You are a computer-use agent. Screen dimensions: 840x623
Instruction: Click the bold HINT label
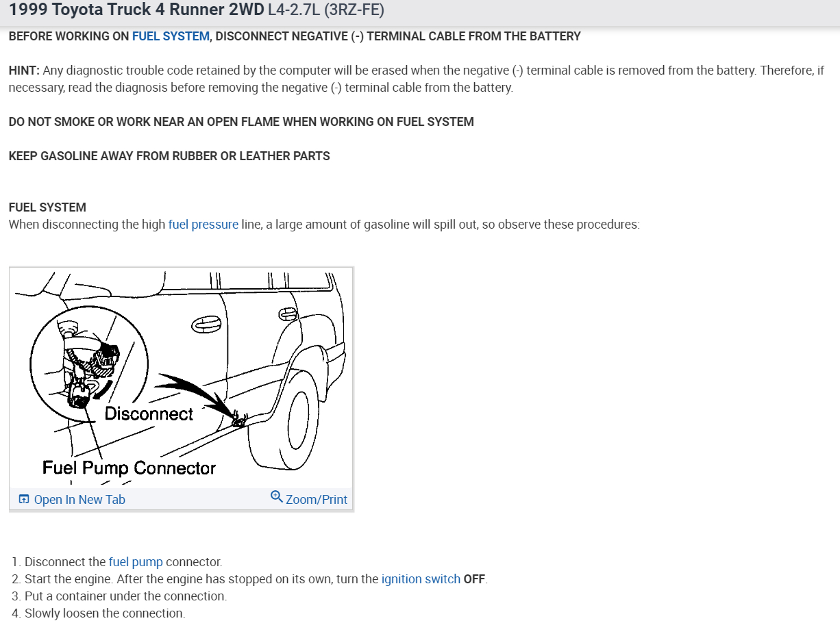[25, 71]
